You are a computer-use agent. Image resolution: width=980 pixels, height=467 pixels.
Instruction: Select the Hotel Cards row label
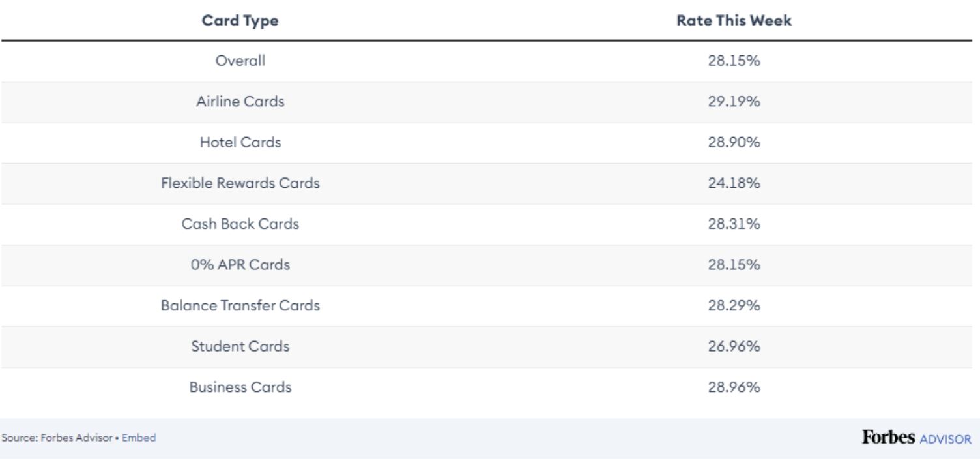click(240, 142)
